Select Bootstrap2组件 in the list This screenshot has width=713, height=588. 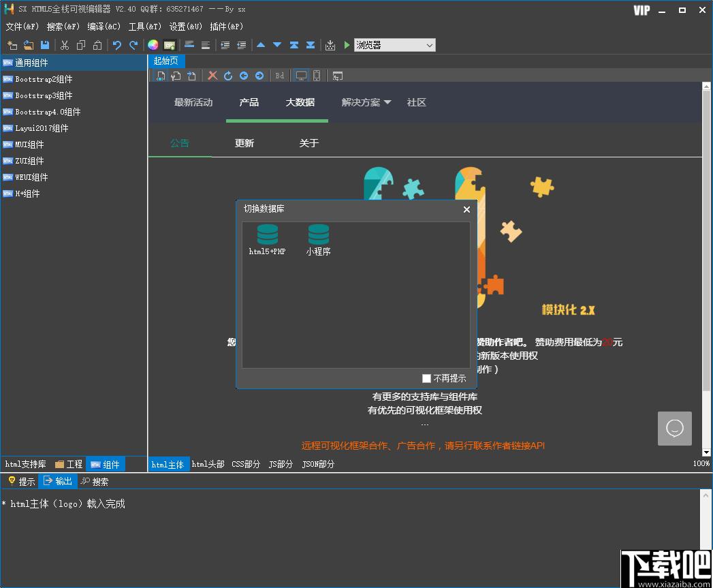tap(74, 79)
